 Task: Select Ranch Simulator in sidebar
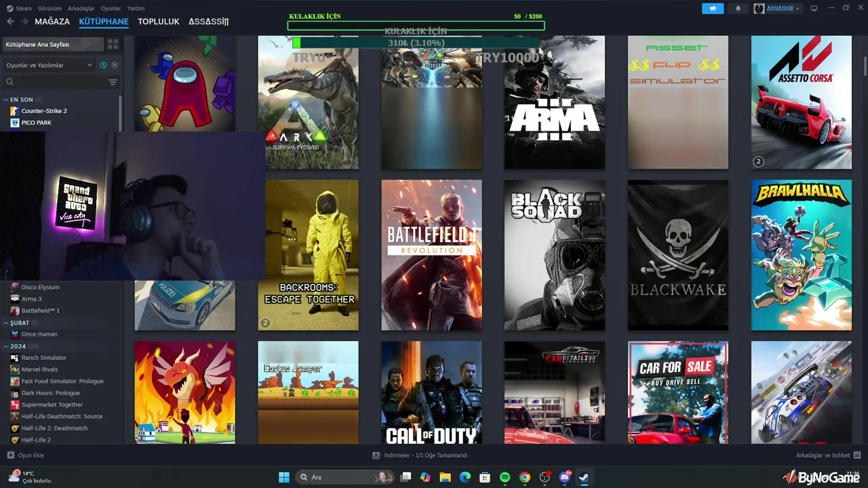pos(44,358)
